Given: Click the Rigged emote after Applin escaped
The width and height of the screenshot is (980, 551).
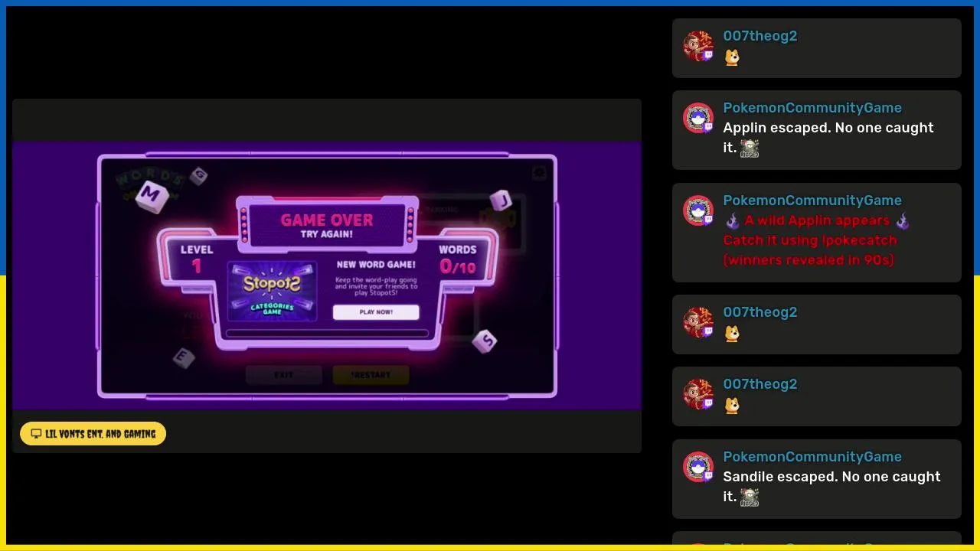Looking at the screenshot, I should 750,148.
